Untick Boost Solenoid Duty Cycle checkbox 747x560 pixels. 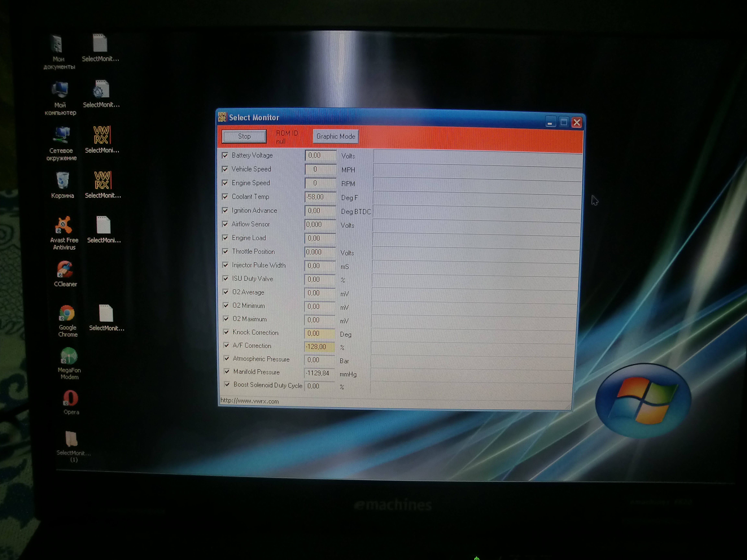(227, 385)
